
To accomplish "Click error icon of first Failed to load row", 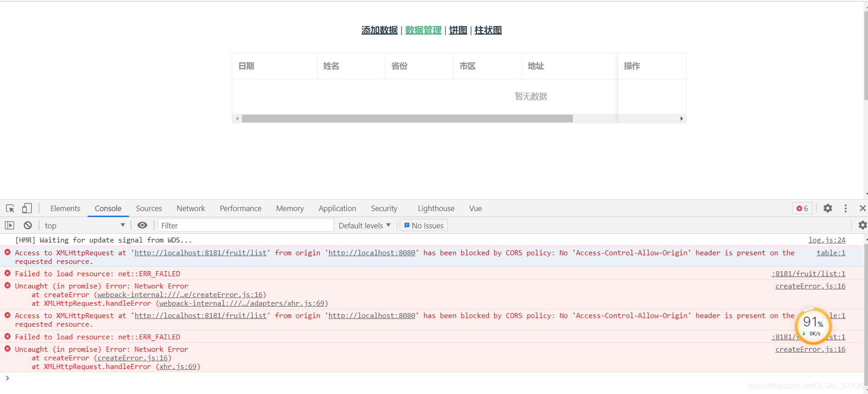I will click(7, 273).
